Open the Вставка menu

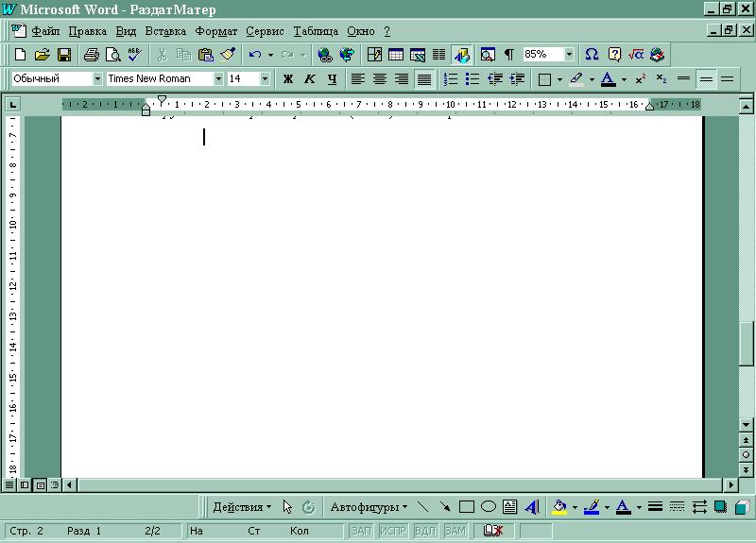coord(165,31)
